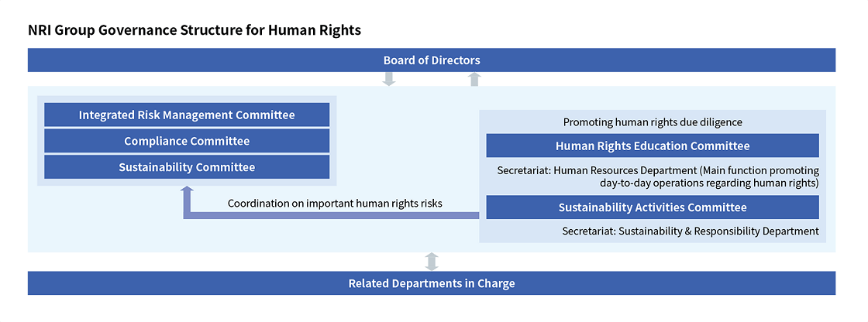This screenshot has height=322, width=868.
Task: Click the upward arrow pointing to Board of Directors
Action: [475, 78]
